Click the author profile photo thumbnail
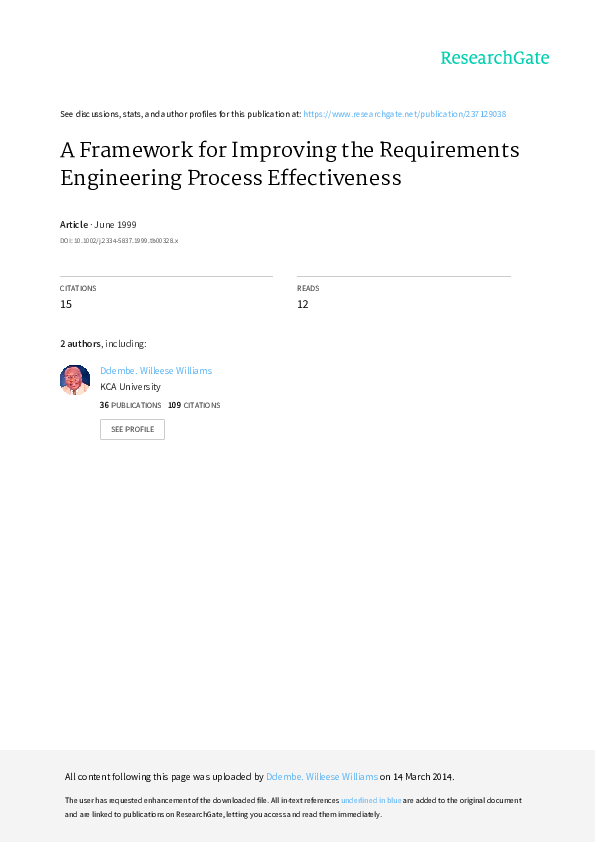Screen dimensions: 595x842 tap(75, 380)
